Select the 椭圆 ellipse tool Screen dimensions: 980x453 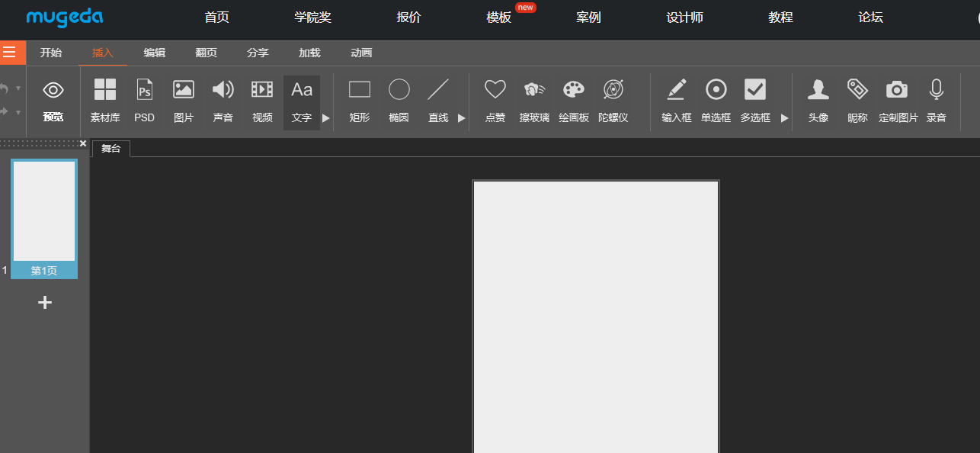(x=399, y=102)
